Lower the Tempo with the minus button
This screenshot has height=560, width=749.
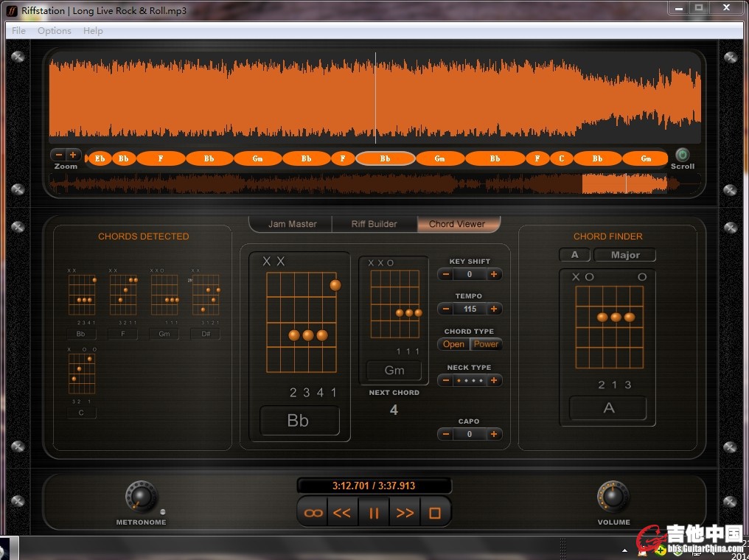(446, 309)
